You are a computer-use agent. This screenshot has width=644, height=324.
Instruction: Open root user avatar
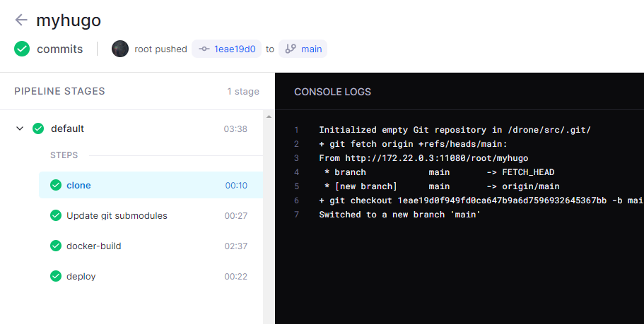click(120, 49)
